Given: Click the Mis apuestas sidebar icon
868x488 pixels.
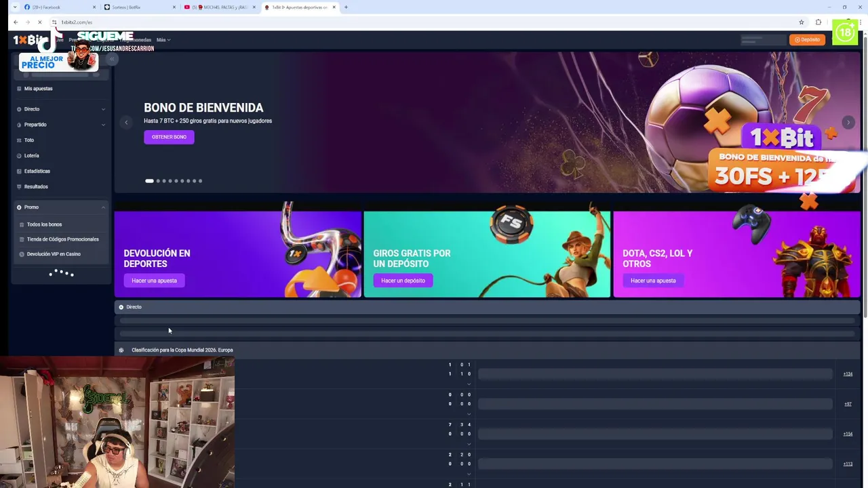Looking at the screenshot, I should click(19, 89).
